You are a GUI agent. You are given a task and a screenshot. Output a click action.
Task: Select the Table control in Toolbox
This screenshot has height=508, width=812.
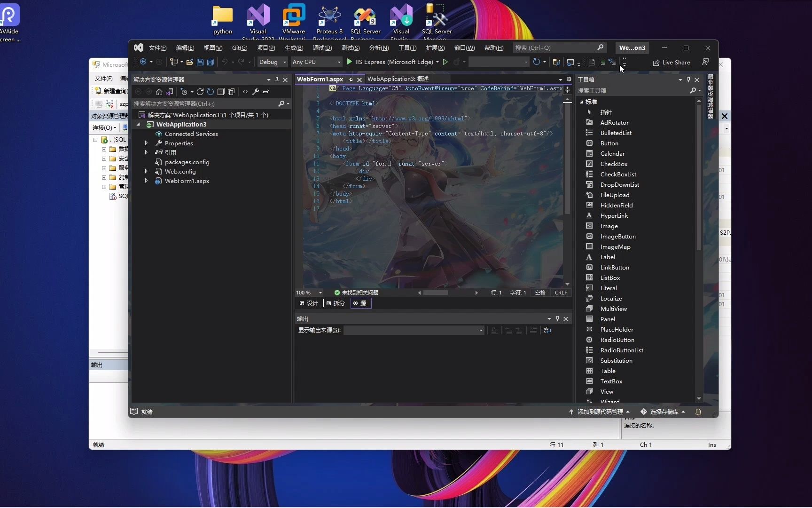pyautogui.click(x=608, y=371)
